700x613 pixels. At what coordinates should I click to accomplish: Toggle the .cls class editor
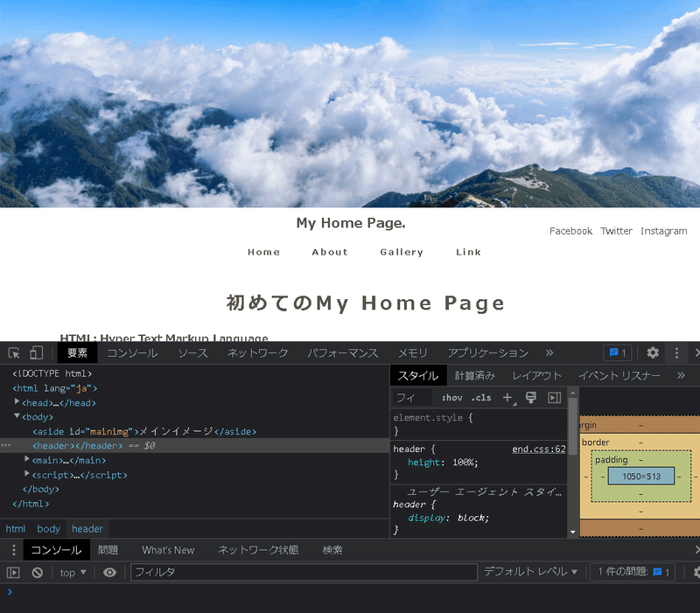pos(481,398)
